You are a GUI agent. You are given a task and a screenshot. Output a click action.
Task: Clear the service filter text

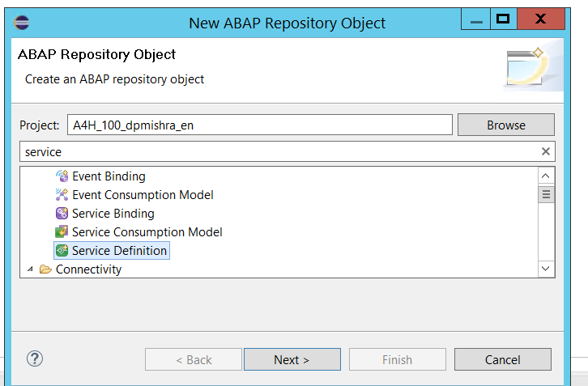click(x=546, y=151)
